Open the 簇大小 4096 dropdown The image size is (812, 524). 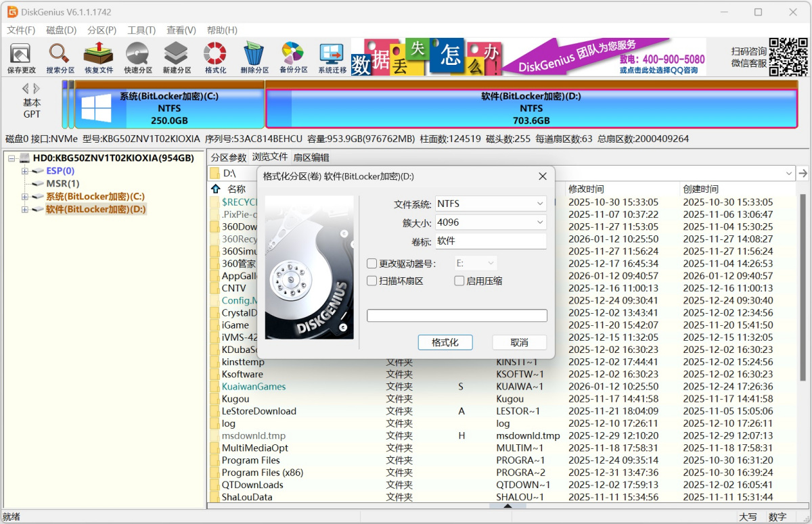490,222
